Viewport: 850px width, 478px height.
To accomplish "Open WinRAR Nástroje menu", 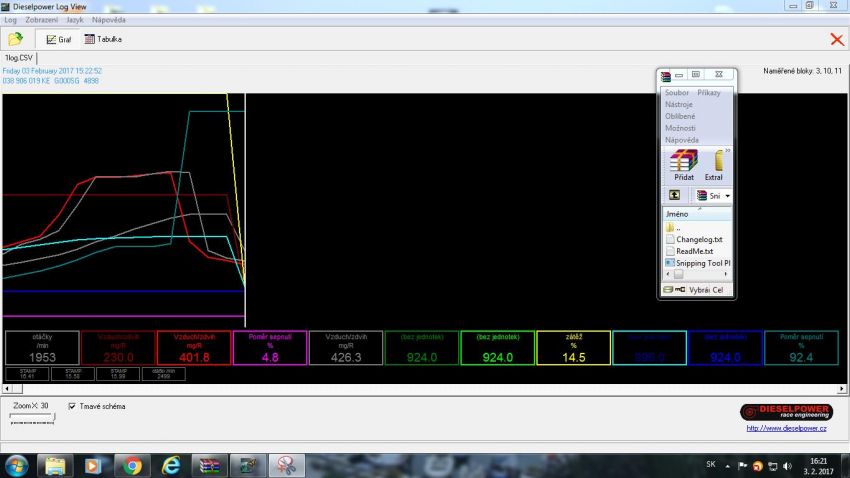I will pos(679,105).
